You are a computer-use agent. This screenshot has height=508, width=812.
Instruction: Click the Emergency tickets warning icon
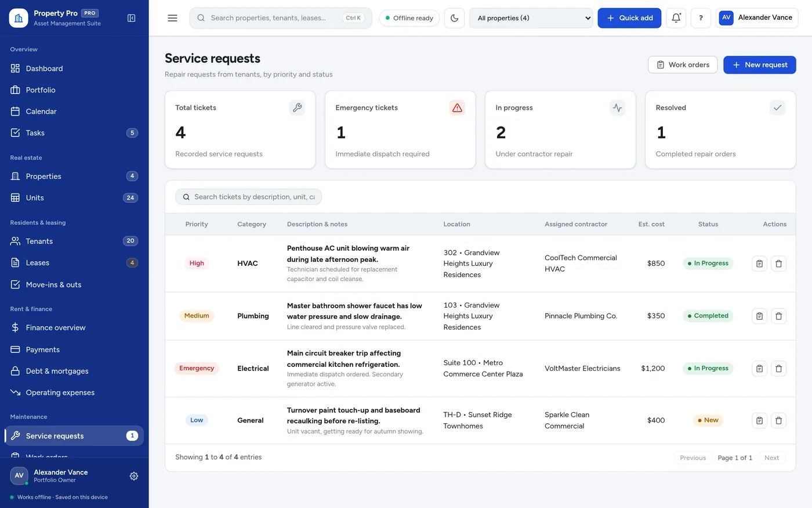457,107
